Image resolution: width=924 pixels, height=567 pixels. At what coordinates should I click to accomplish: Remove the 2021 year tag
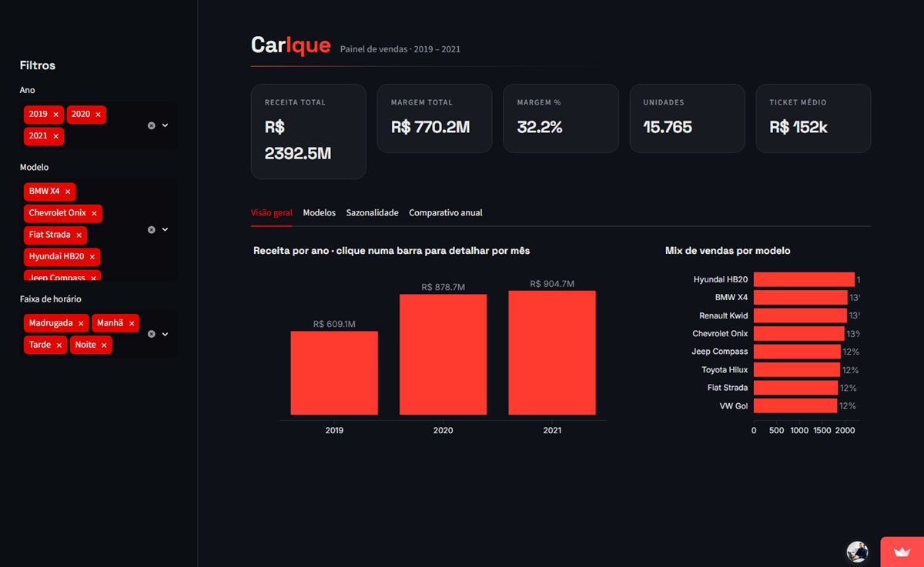click(x=55, y=136)
